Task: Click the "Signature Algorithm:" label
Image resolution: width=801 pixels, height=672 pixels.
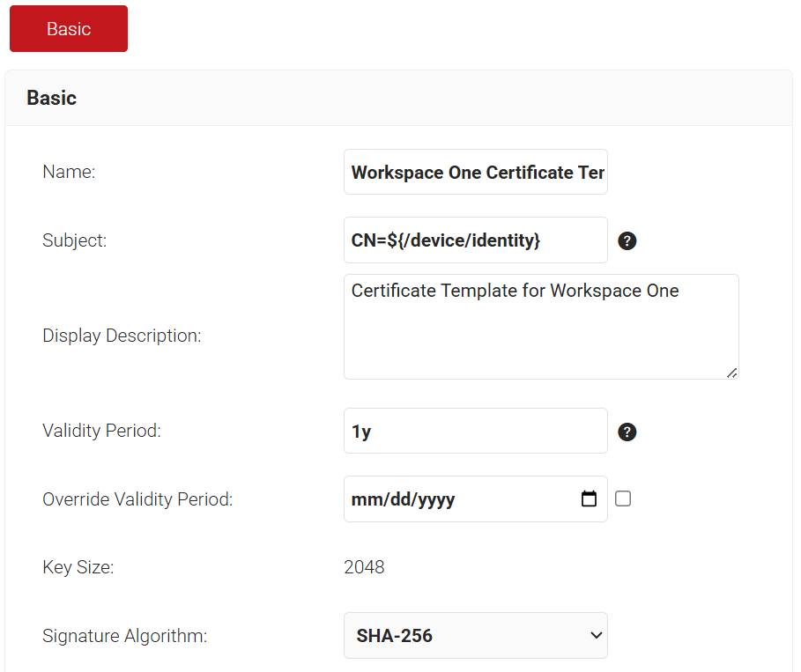Action: [x=124, y=636]
